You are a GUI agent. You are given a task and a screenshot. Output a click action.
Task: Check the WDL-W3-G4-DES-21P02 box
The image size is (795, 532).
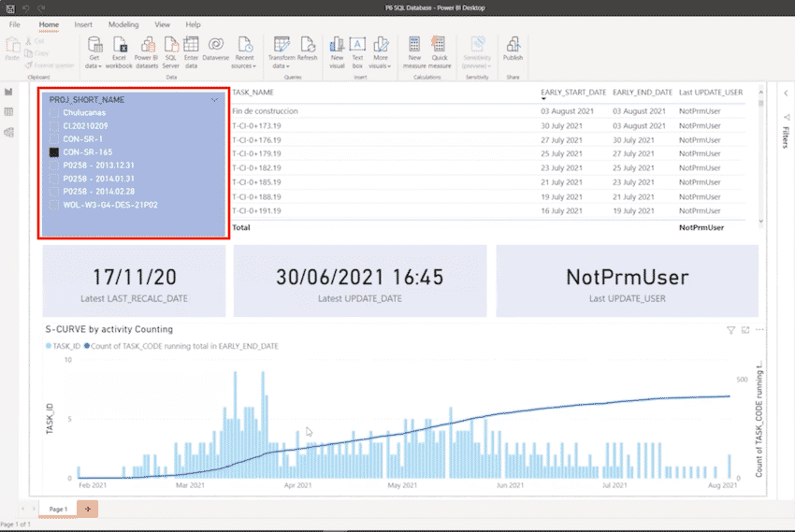coord(53,205)
